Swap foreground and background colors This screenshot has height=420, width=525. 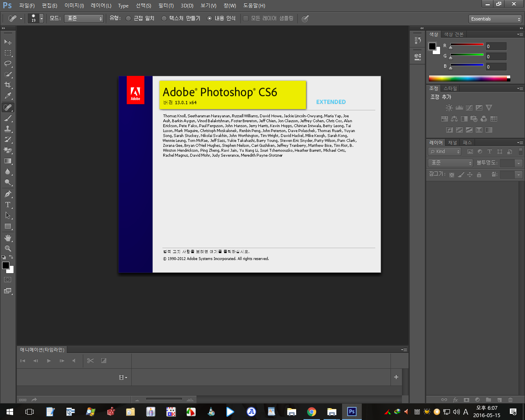point(11,257)
